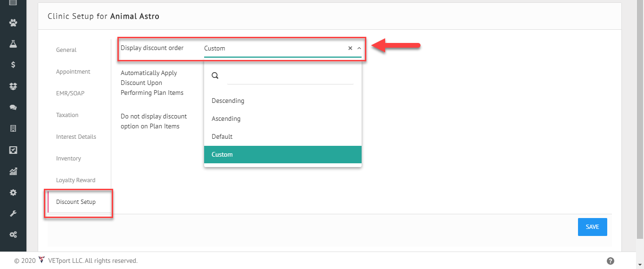The height and width of the screenshot is (269, 644).
Task: Open the lab flask icon in sidebar
Action: [x=13, y=44]
